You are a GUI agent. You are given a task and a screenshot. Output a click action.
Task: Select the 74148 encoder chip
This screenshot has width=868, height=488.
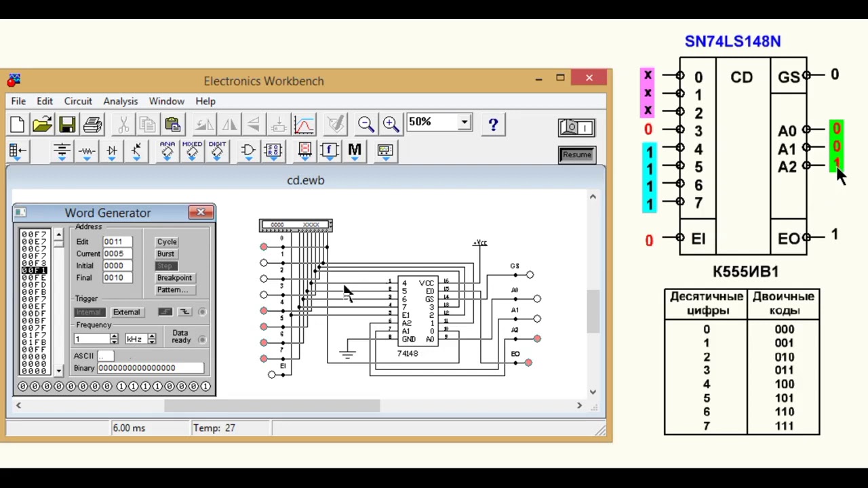point(418,312)
